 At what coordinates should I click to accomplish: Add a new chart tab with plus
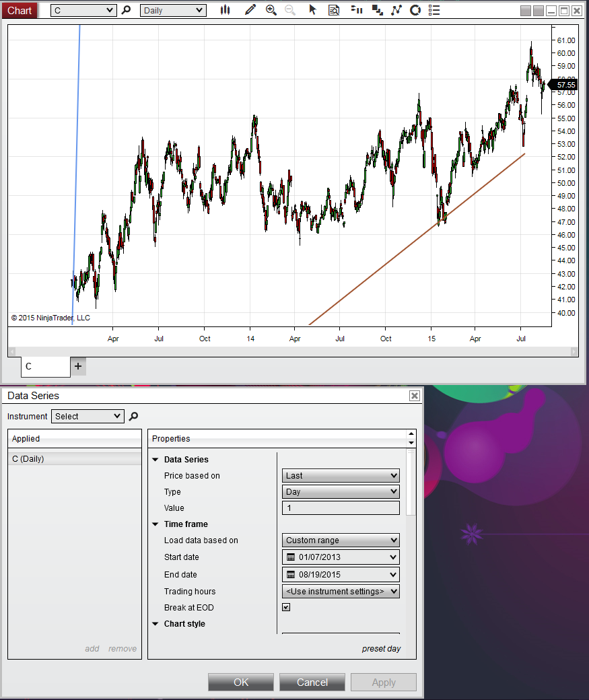click(78, 366)
